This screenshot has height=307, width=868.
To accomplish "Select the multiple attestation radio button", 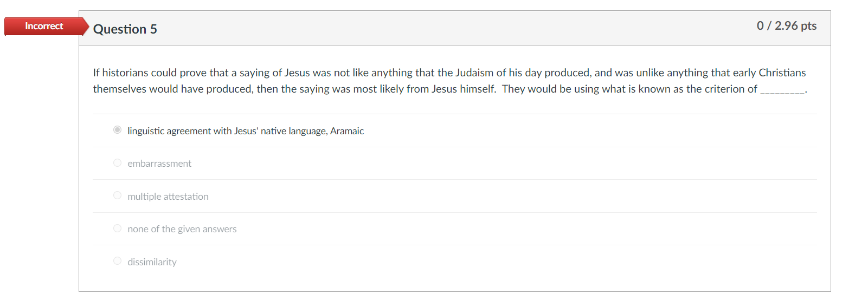I will 117,195.
